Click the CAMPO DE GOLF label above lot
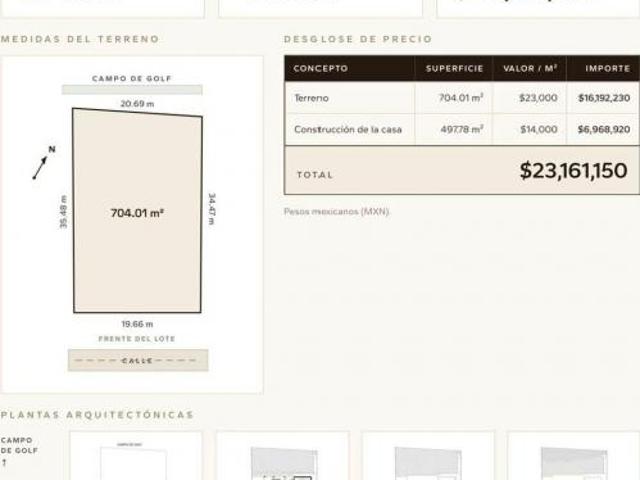This screenshot has width=640, height=480. (132, 78)
